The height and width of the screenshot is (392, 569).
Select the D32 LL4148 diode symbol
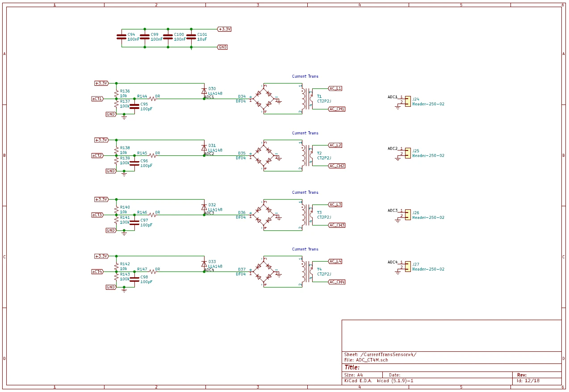pos(204,207)
